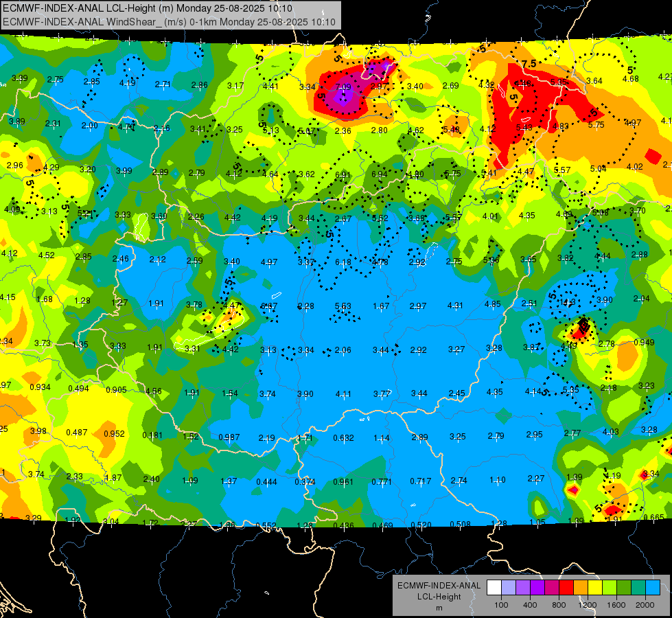The width and height of the screenshot is (672, 618).
Task: Click the grid value 0.961
Action: (x=343, y=481)
